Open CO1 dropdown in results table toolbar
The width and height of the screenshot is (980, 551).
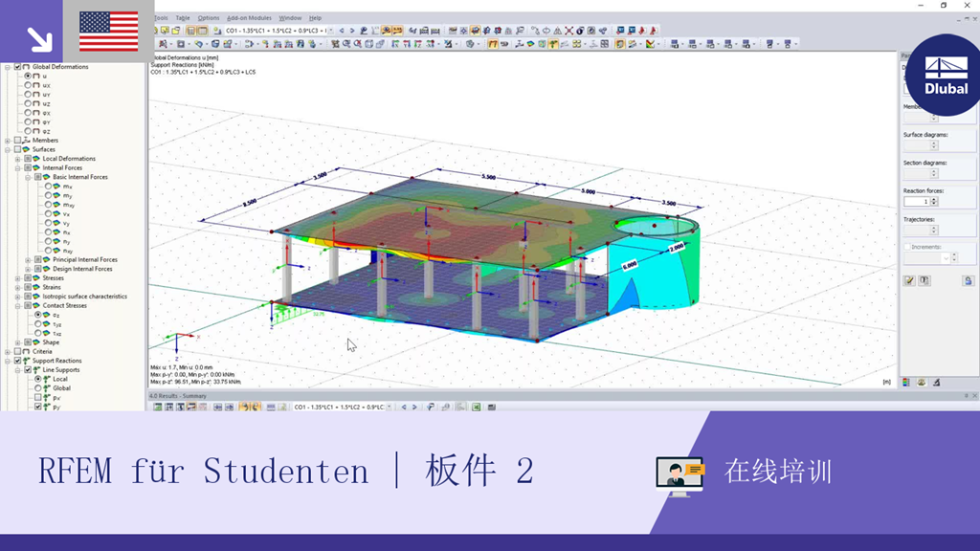[390, 408]
